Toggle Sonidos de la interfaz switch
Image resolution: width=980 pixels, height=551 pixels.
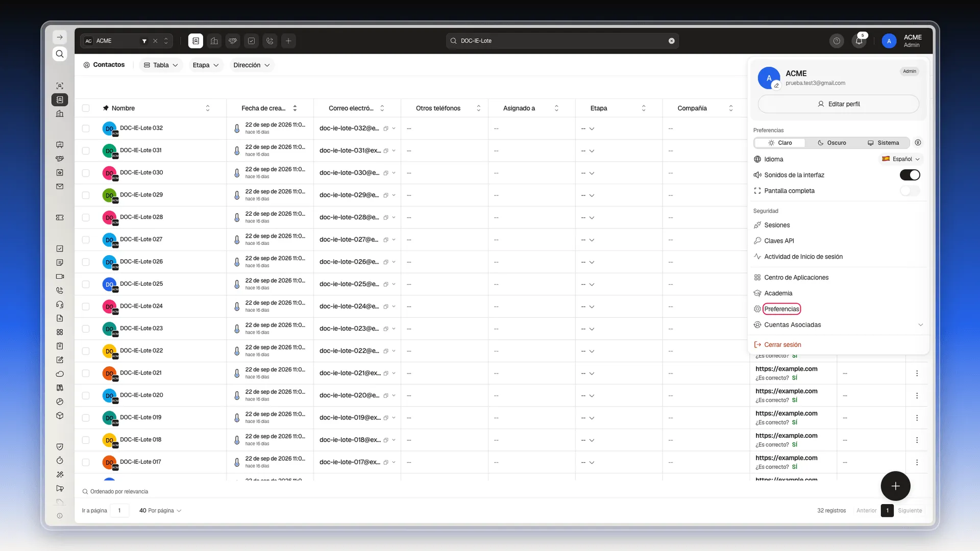click(x=910, y=175)
